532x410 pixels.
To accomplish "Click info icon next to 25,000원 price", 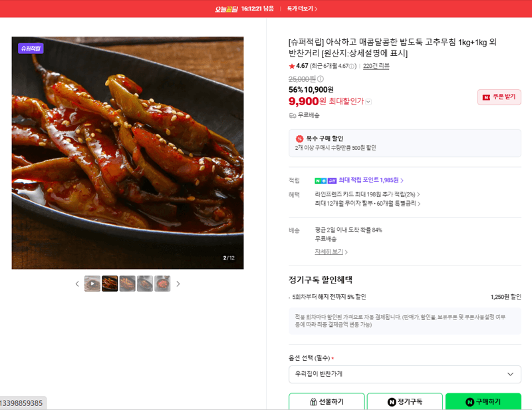I will 321,79.
